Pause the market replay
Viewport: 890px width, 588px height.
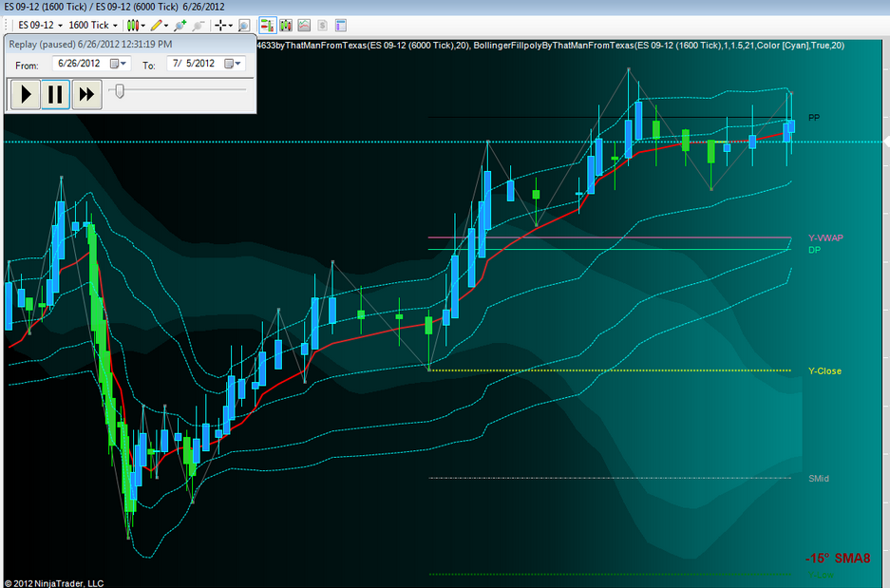(56, 94)
